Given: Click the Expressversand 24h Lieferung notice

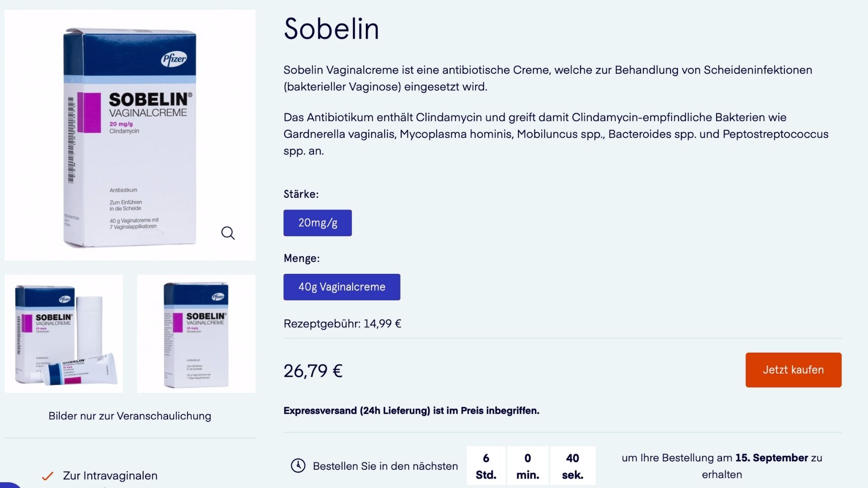Looking at the screenshot, I should (411, 411).
